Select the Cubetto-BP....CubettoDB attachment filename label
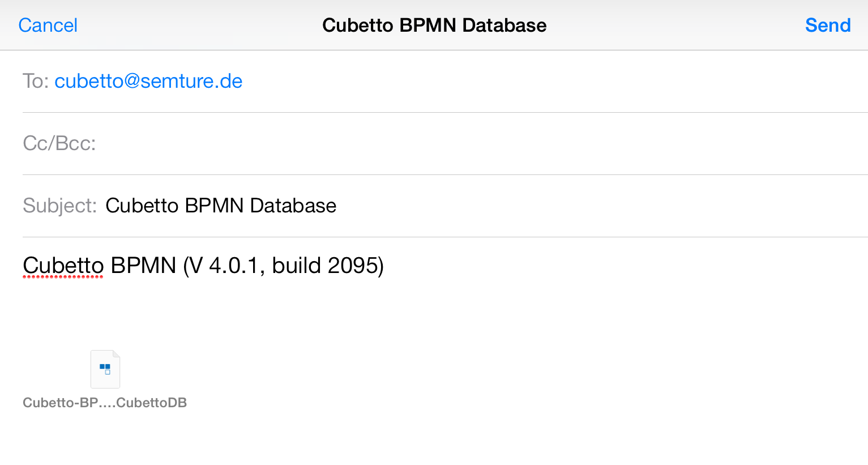The height and width of the screenshot is (465, 868). pos(105,403)
